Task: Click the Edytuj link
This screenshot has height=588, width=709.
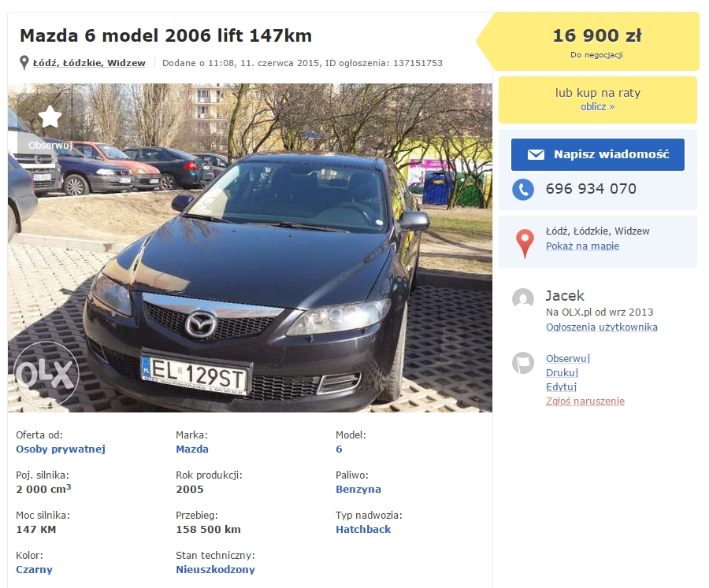Action: pyautogui.click(x=561, y=387)
